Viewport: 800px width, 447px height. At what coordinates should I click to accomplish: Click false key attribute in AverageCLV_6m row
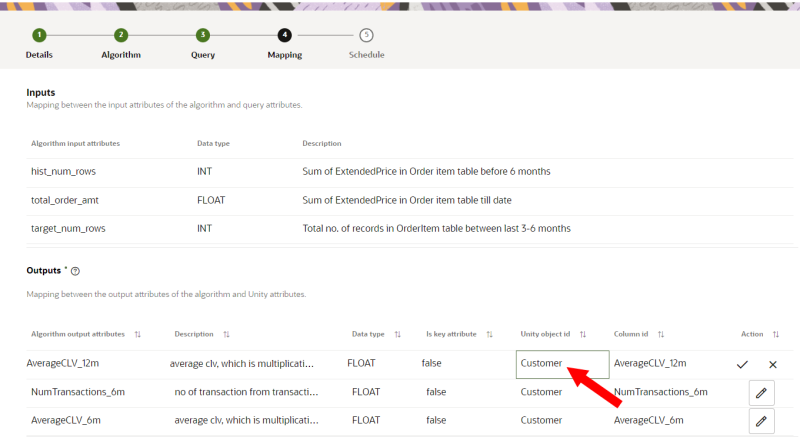436,420
